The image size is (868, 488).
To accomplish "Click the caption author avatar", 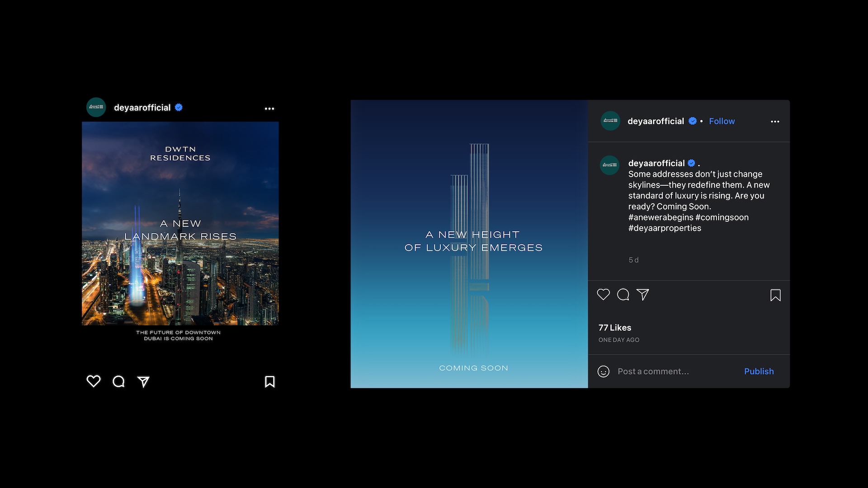I will pos(609,165).
